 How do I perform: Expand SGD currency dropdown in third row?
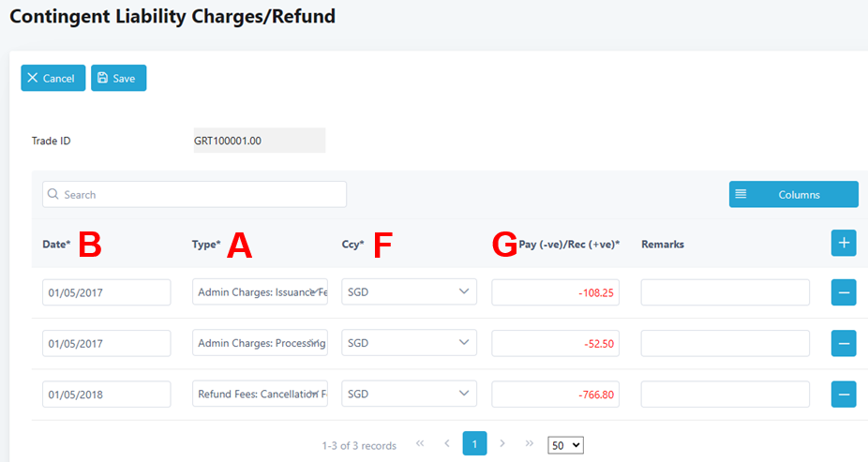point(409,395)
